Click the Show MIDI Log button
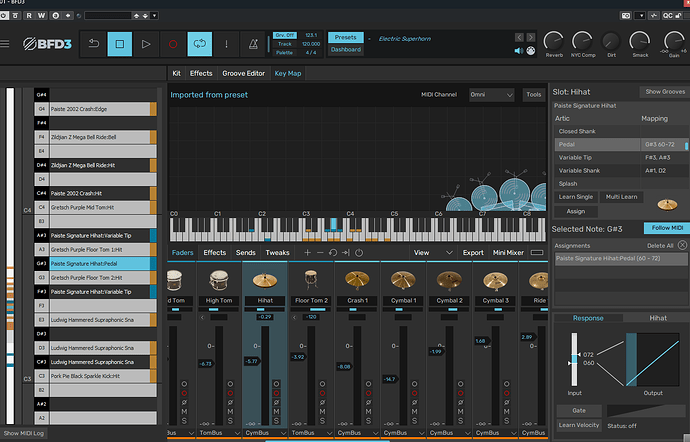This screenshot has height=442, width=690. coord(24,433)
